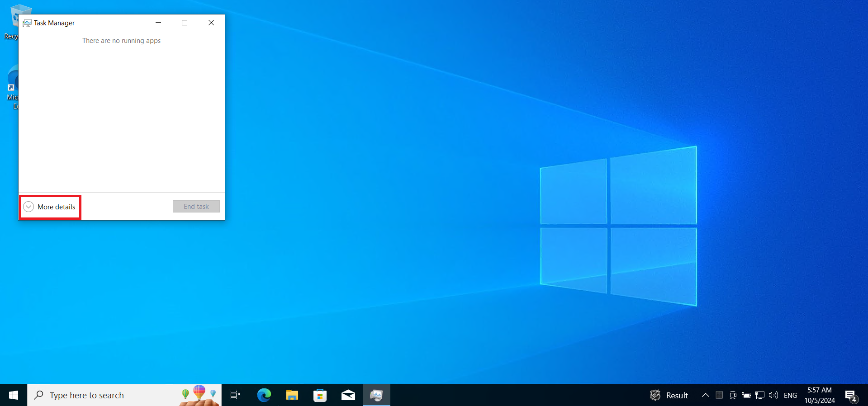Image resolution: width=868 pixels, height=406 pixels.
Task: Show hidden system tray icons
Action: coord(705,395)
